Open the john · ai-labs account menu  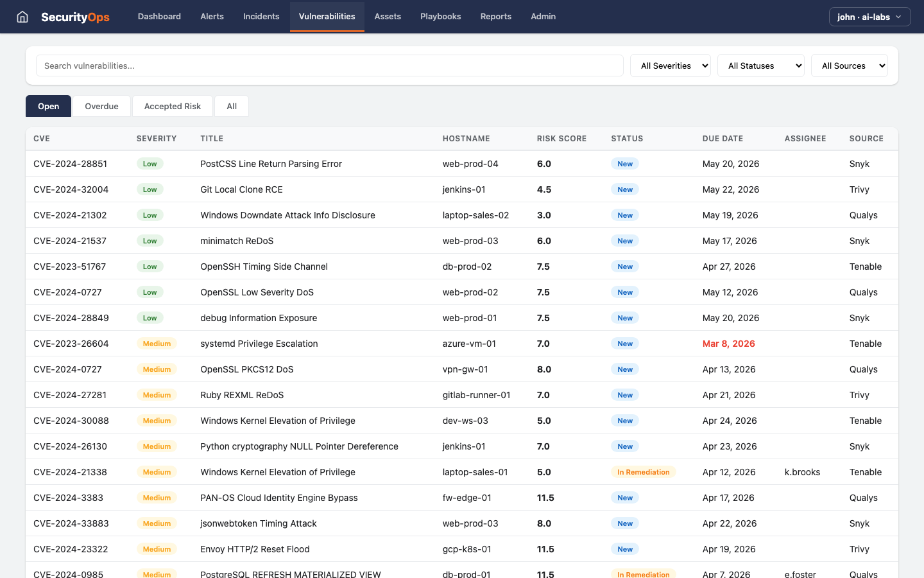coord(869,17)
